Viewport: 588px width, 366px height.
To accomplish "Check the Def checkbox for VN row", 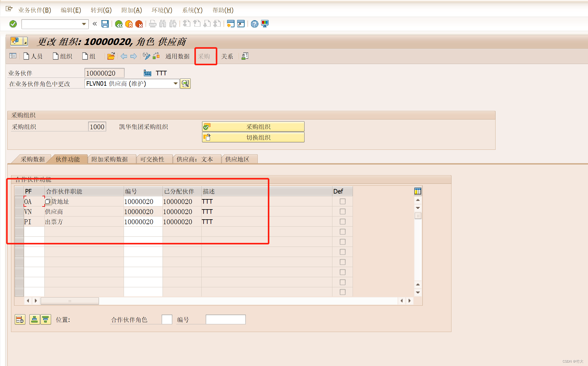I will pyautogui.click(x=343, y=212).
